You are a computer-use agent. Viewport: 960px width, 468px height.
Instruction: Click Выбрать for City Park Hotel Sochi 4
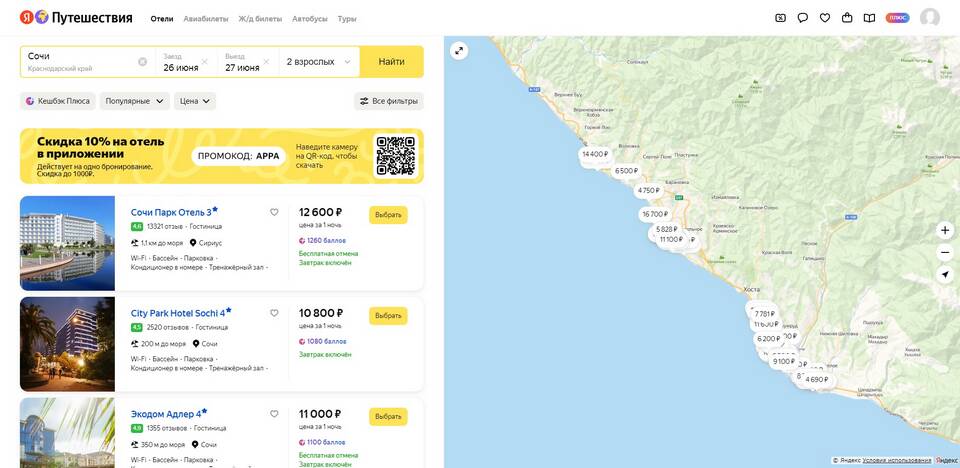388,315
